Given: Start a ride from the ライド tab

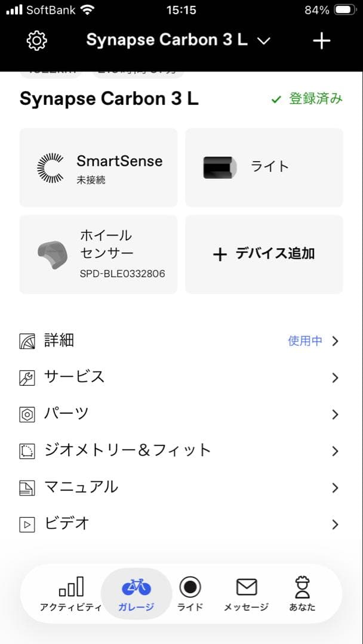Looking at the screenshot, I should coord(190,594).
